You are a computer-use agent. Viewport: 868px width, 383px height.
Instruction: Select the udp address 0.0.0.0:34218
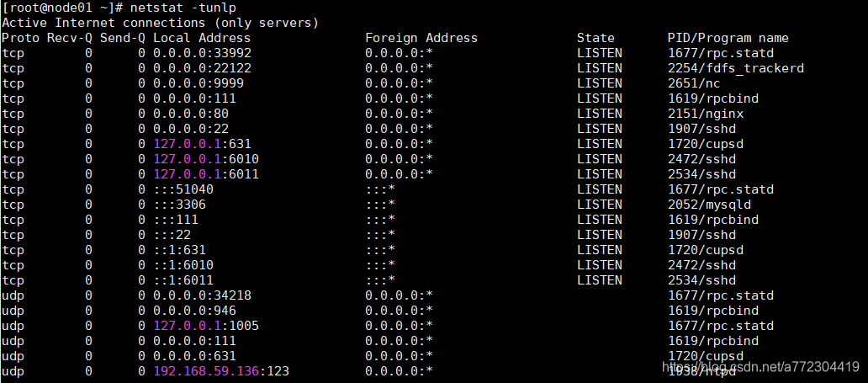coord(202,295)
